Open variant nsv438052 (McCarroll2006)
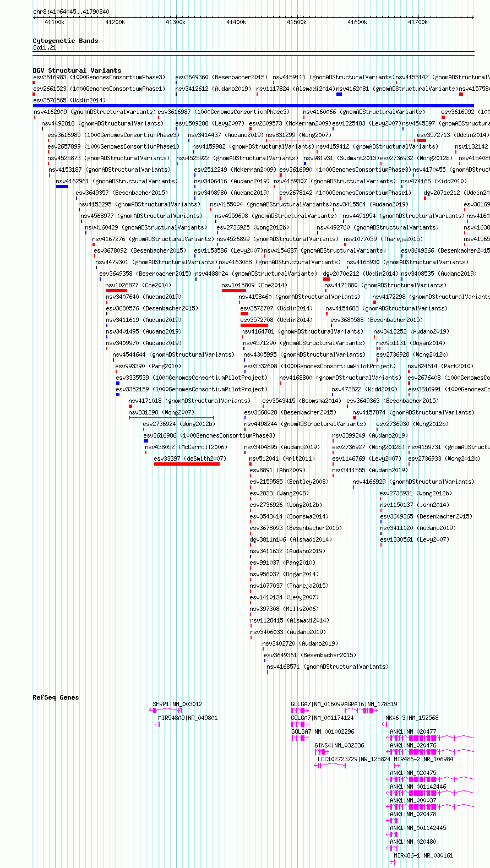 coord(186,447)
